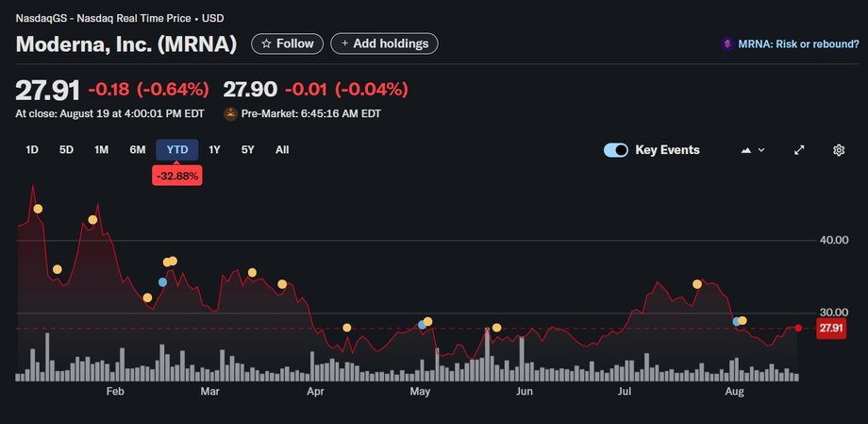Click the blue event marker near May
868x424 pixels.
(423, 325)
